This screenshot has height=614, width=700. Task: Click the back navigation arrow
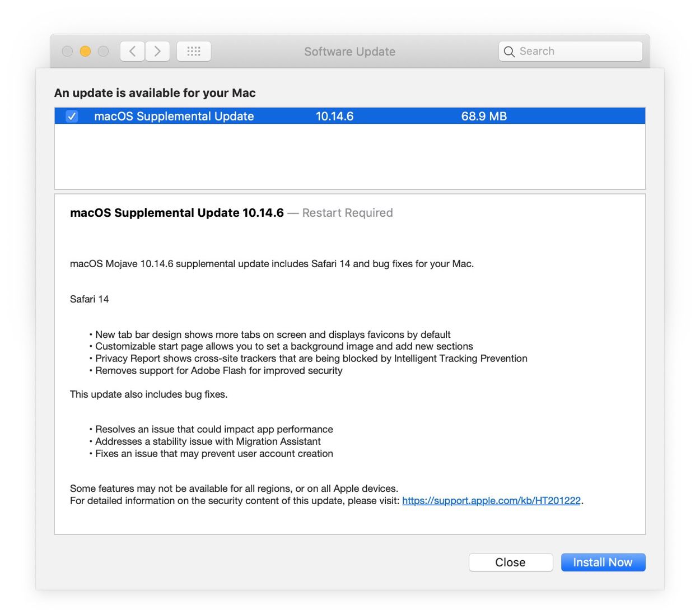(x=132, y=51)
